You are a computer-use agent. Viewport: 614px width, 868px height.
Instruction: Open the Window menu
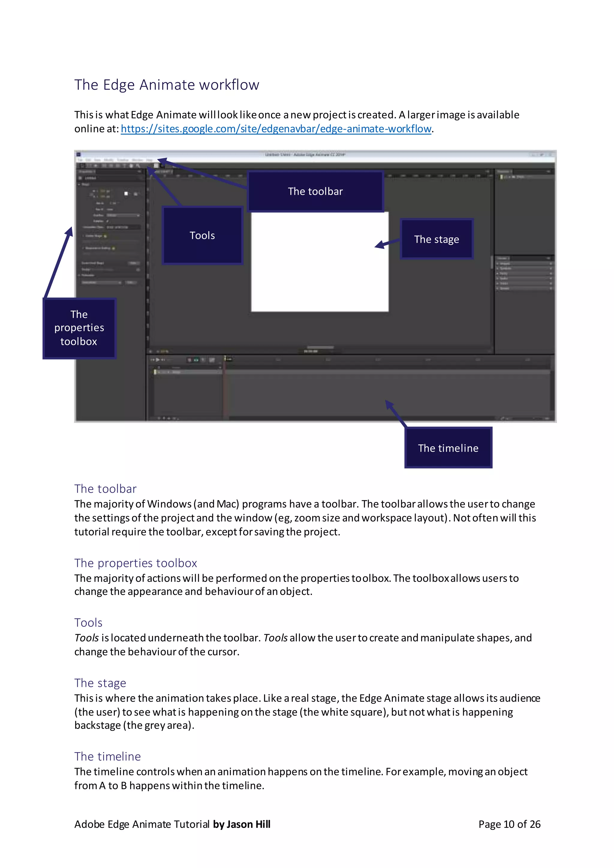[138, 160]
